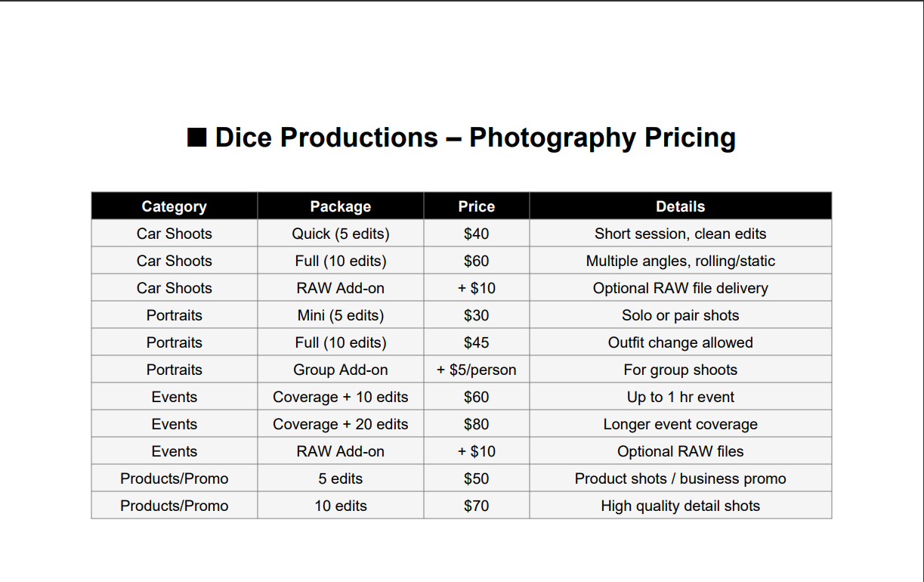Click Optional RAW file delivery text
This screenshot has height=582, width=924.
(x=681, y=288)
